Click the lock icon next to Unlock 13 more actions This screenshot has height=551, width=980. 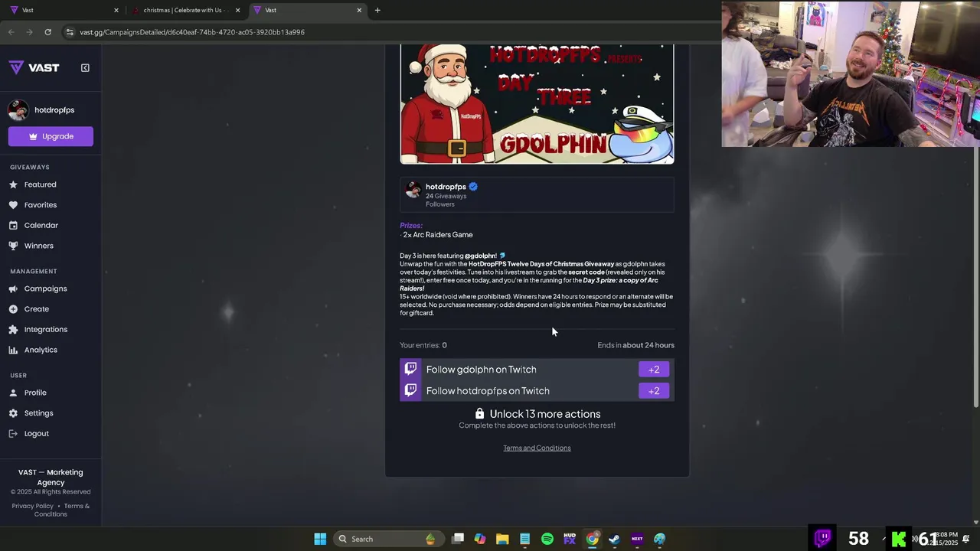pyautogui.click(x=479, y=413)
